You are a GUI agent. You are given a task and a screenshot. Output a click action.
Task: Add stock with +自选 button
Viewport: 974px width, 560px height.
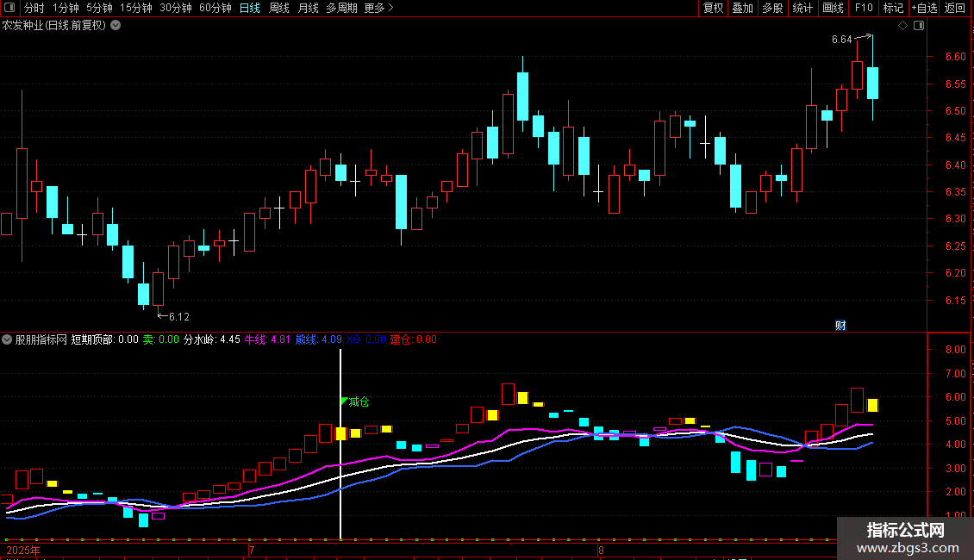(924, 8)
